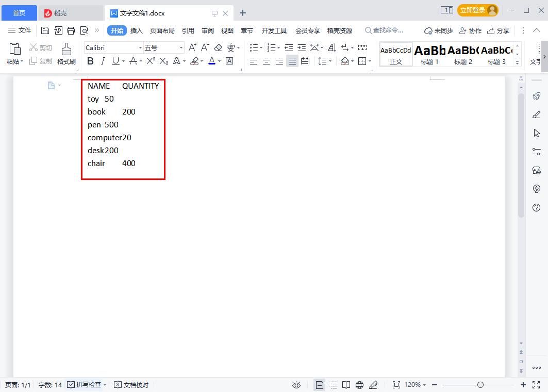Open the 五号 font size dropdown
Image resolution: width=548 pixels, height=392 pixels.
coord(180,47)
